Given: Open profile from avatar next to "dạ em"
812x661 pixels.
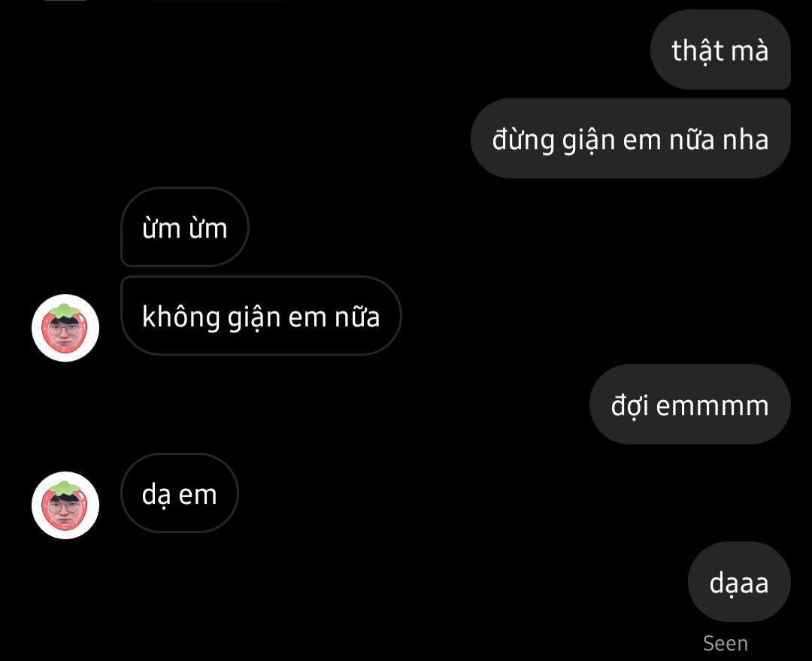Looking at the screenshot, I should [x=65, y=505].
